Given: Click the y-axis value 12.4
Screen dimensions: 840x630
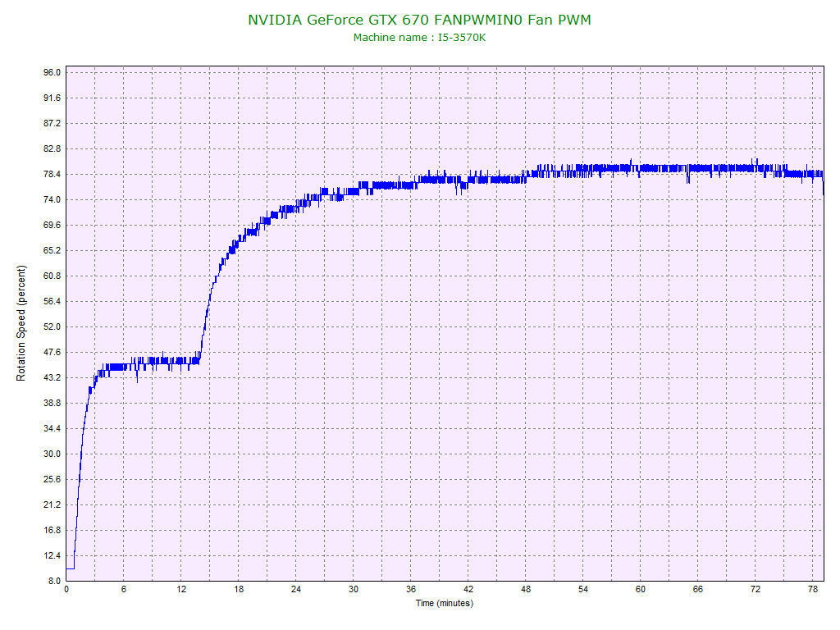Looking at the screenshot, I should [52, 556].
